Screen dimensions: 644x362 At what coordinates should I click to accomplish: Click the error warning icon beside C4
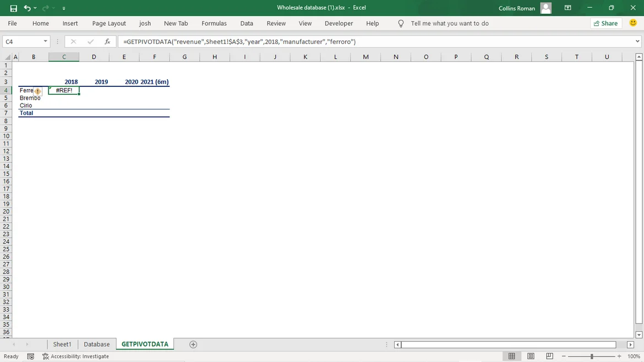point(37,91)
